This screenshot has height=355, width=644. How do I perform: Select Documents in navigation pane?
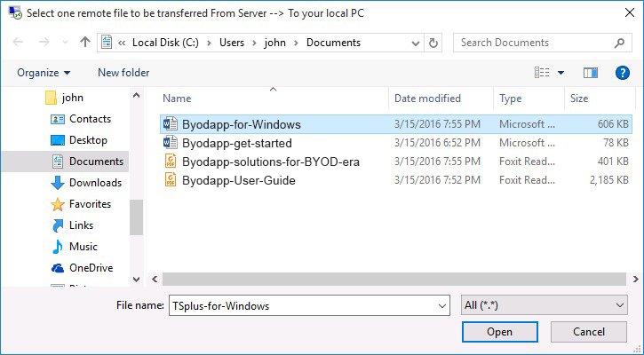point(96,162)
